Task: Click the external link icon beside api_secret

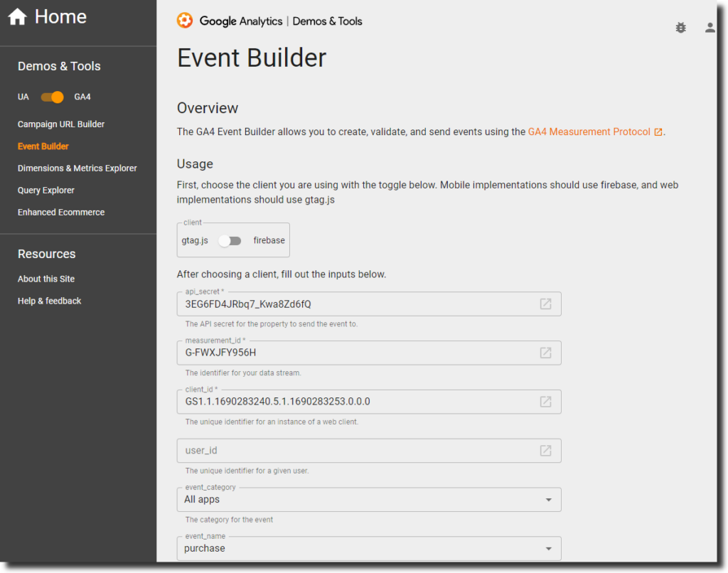Action: [546, 303]
